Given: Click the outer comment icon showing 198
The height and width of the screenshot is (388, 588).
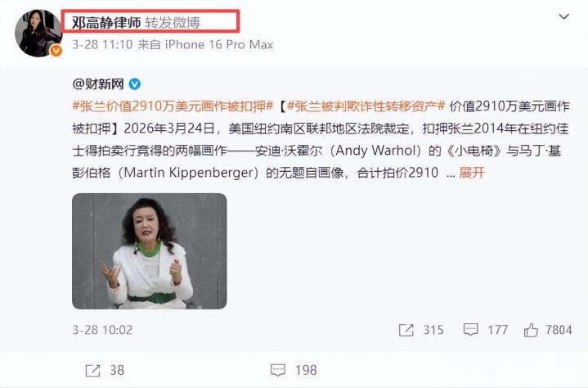Looking at the screenshot, I should pyautogui.click(x=278, y=371).
